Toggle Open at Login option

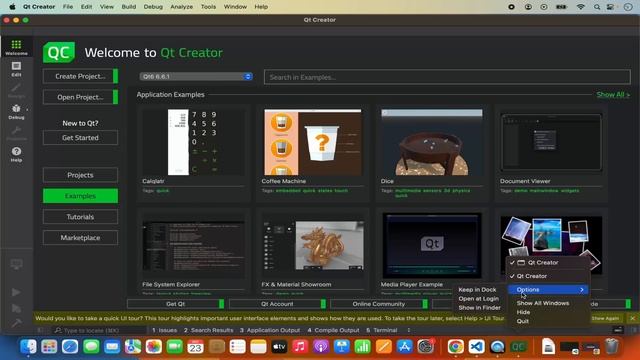[x=478, y=298]
